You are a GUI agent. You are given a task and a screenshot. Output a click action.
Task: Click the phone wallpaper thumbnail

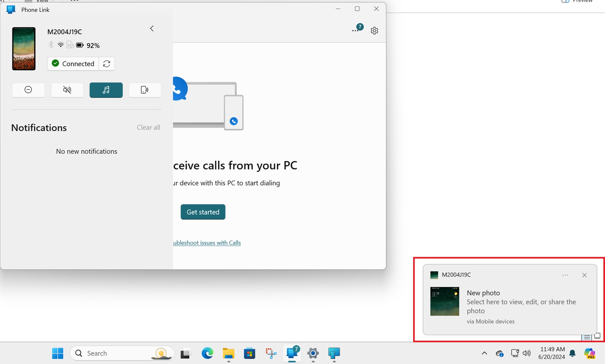(24, 49)
